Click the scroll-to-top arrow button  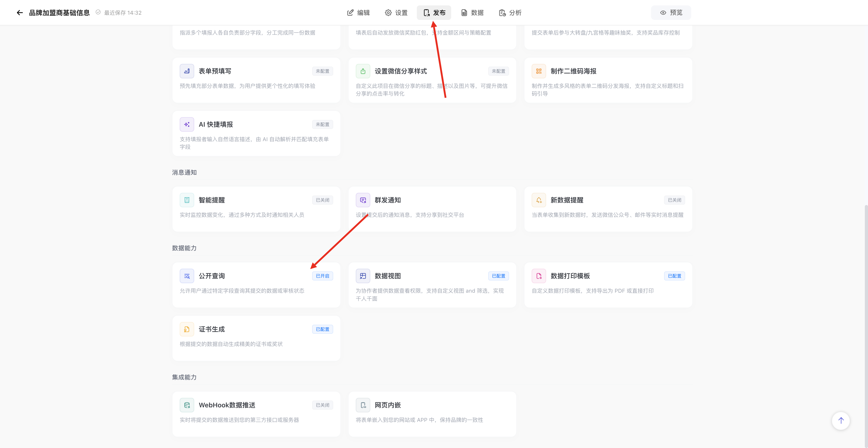pyautogui.click(x=841, y=420)
